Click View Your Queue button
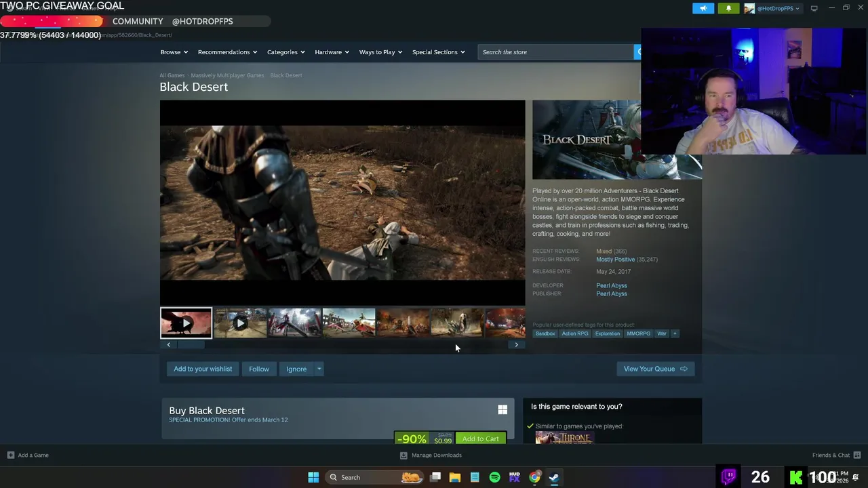868x488 pixels. click(656, 369)
